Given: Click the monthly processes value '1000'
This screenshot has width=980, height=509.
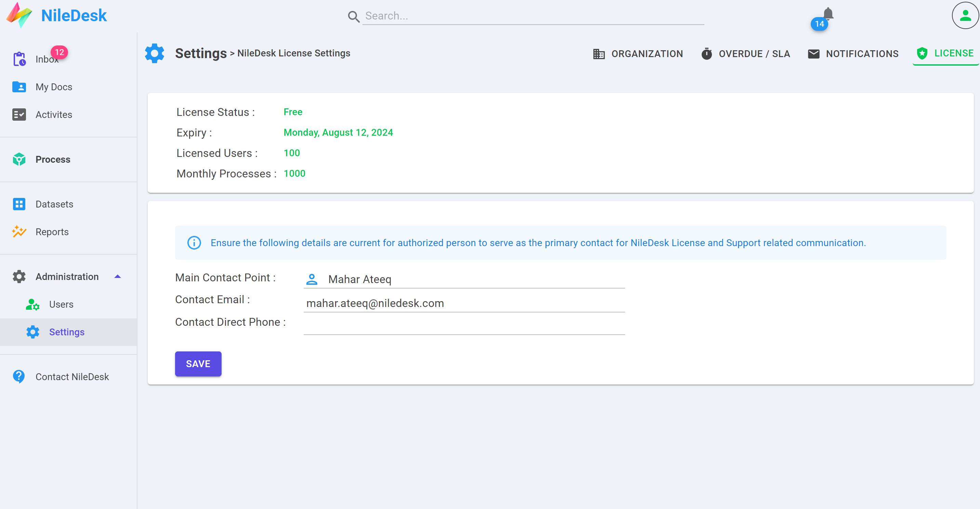Looking at the screenshot, I should pos(294,173).
